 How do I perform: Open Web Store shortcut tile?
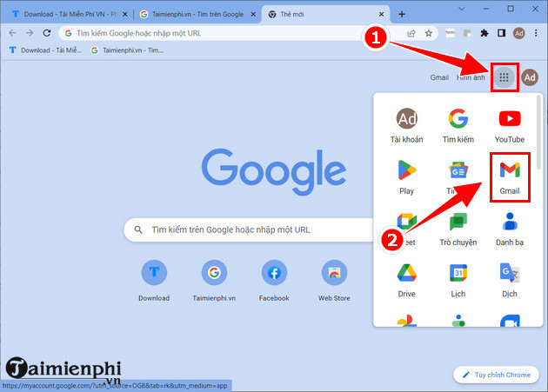pos(334,281)
